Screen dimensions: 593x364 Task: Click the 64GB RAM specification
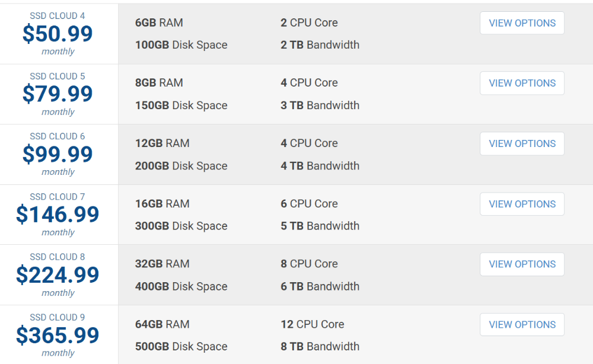pos(162,324)
